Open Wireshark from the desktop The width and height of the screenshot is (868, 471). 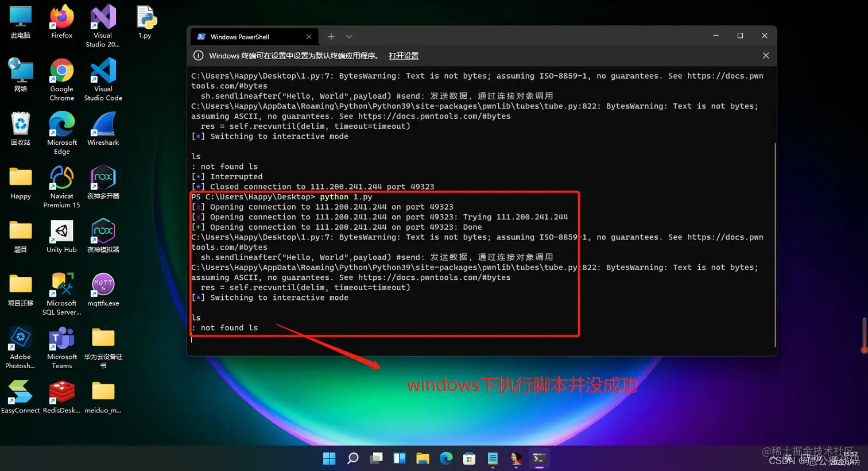pos(103,129)
